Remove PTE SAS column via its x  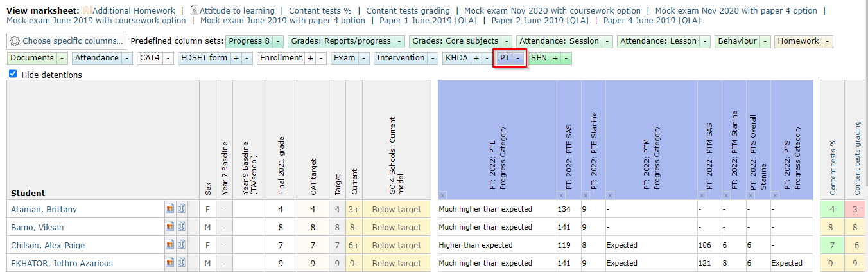561,195
